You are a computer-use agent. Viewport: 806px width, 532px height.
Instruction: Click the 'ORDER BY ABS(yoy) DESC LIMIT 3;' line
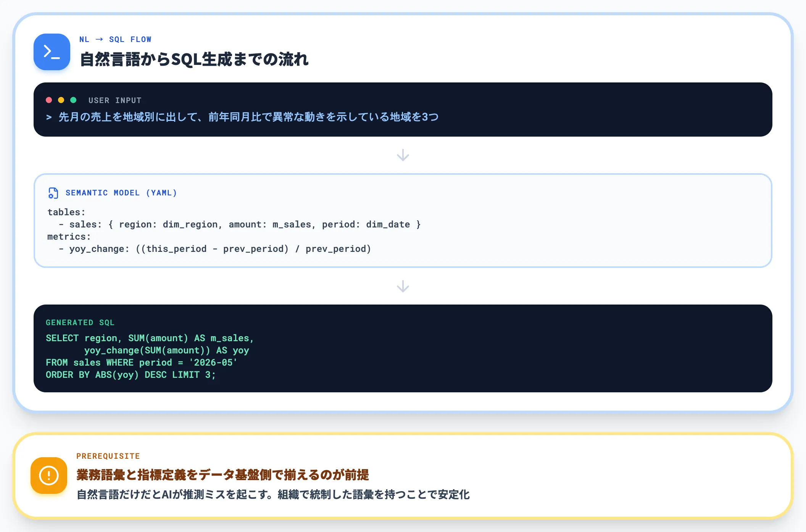[131, 375]
